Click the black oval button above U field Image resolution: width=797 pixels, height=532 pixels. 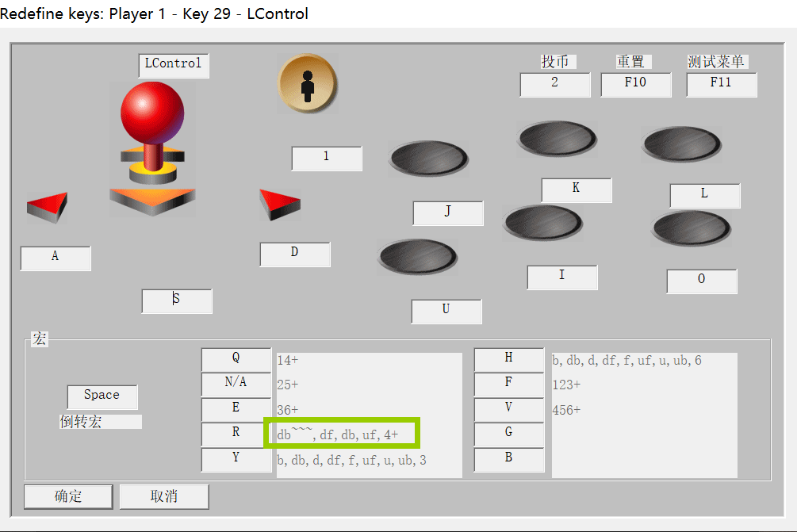pyautogui.click(x=418, y=257)
